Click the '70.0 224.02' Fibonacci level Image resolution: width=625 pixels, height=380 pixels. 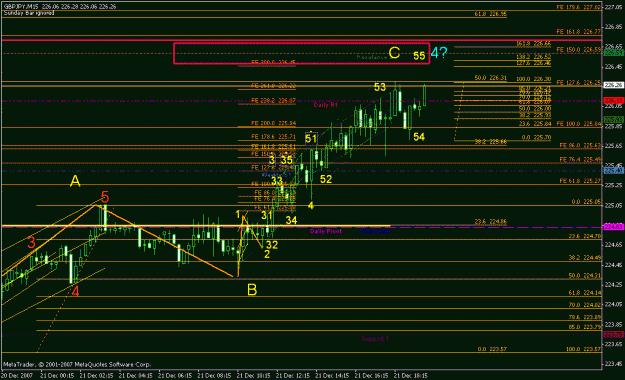(585, 305)
